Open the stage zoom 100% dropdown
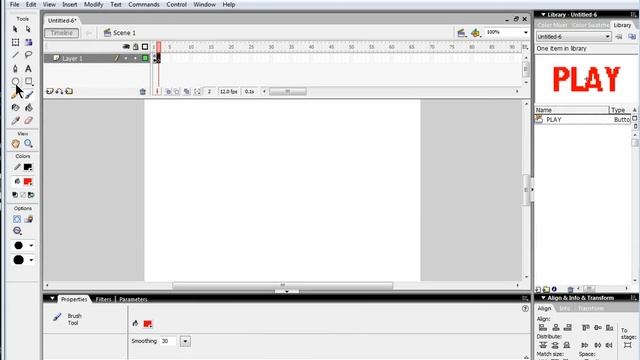Screen dimensions: 640x360 point(525,32)
